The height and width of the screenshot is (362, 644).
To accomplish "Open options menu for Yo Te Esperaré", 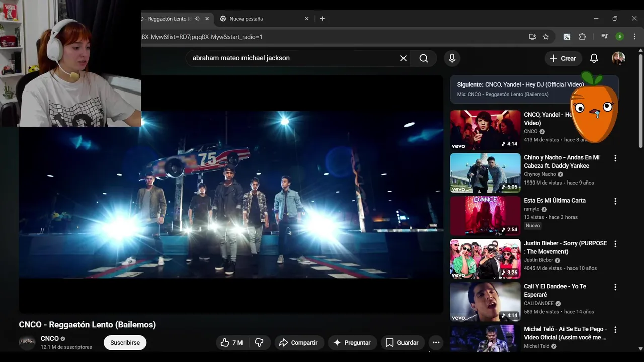I will 615,287.
